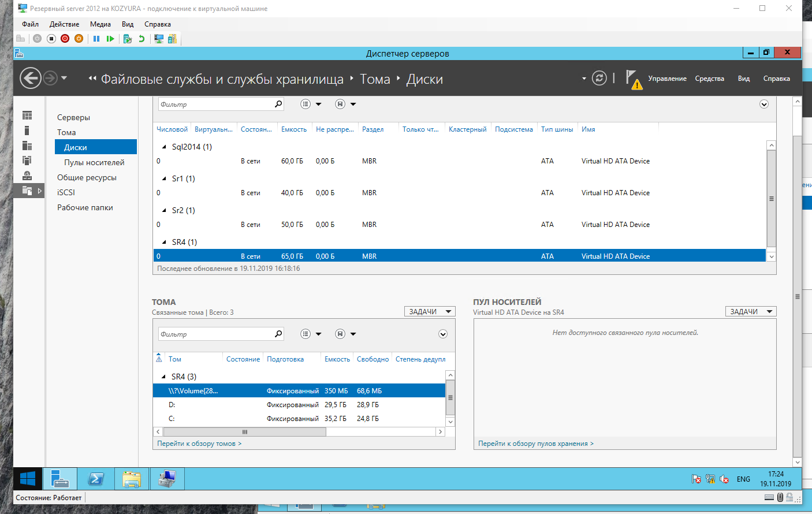This screenshot has width=812, height=514.
Task: Select Серверы in the navigation pane
Action: pyautogui.click(x=73, y=117)
